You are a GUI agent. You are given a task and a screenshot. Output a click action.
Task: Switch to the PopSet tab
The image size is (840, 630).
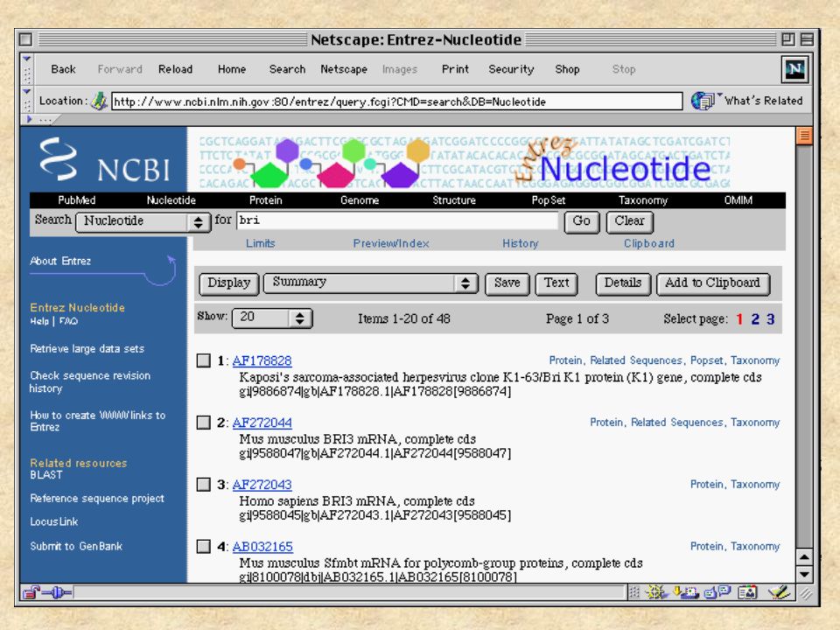[x=548, y=200]
